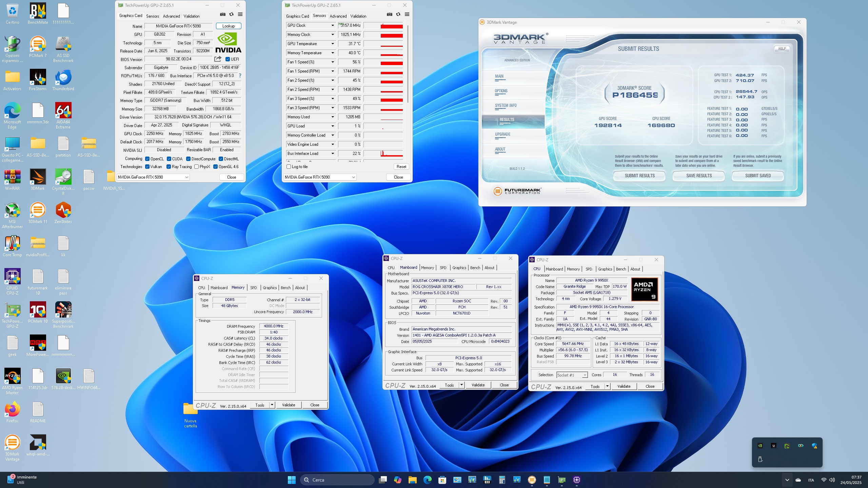Toggle Vulkan checkbox in GPU-Z

point(147,166)
